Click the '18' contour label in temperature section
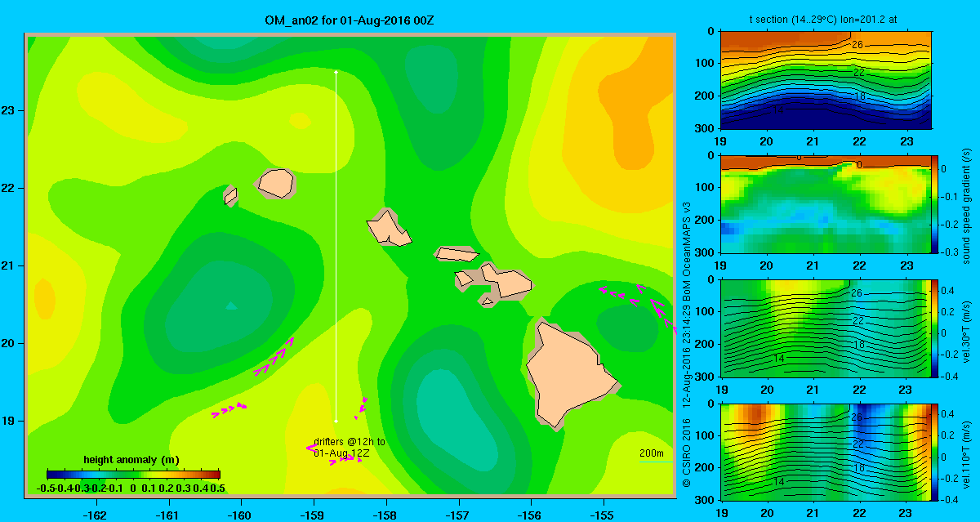980x522 pixels. 858,96
